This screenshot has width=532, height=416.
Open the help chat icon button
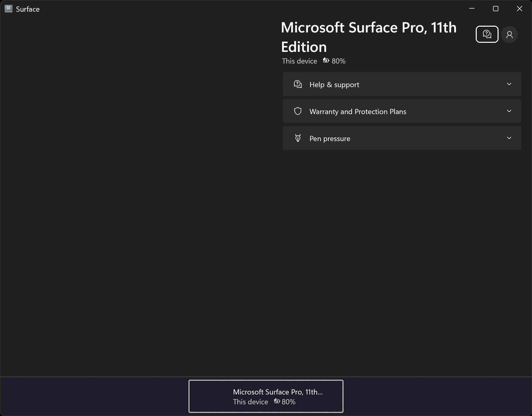click(x=487, y=34)
